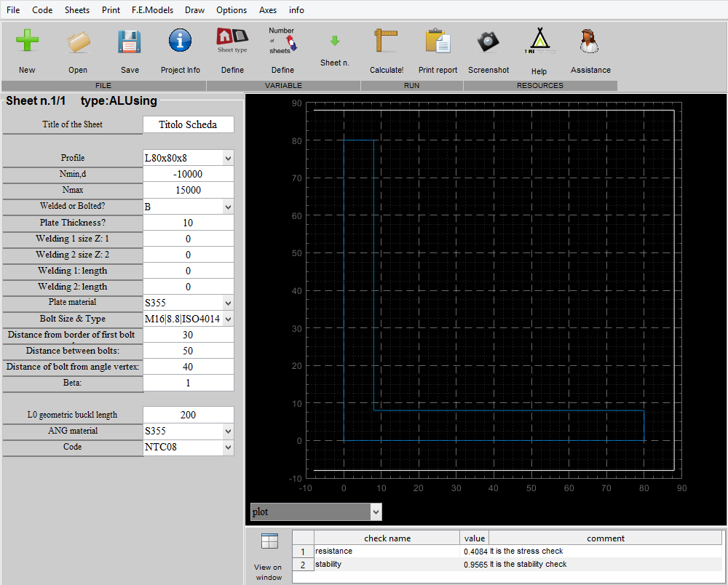728x585 pixels.
Task: Open the File menu
Action: [13, 9]
